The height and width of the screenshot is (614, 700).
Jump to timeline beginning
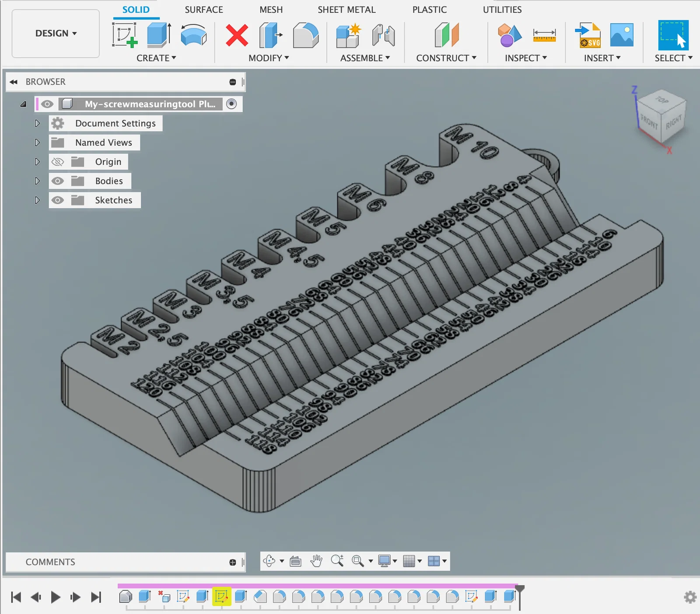click(x=16, y=597)
